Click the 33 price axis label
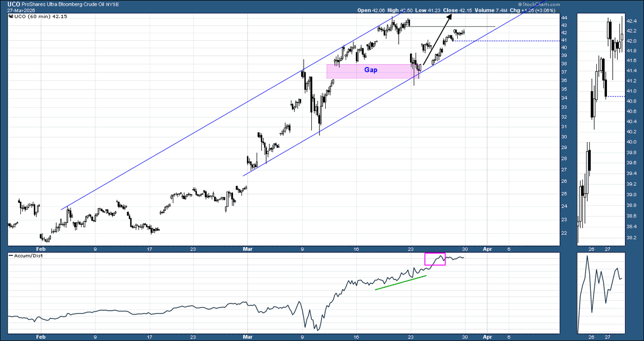The height and width of the screenshot is (341, 644). (x=563, y=107)
